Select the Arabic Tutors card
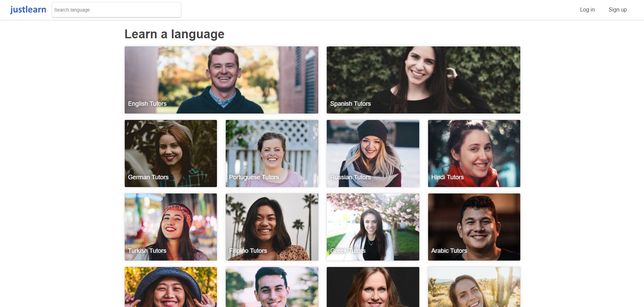This screenshot has height=307, width=644. point(474,227)
